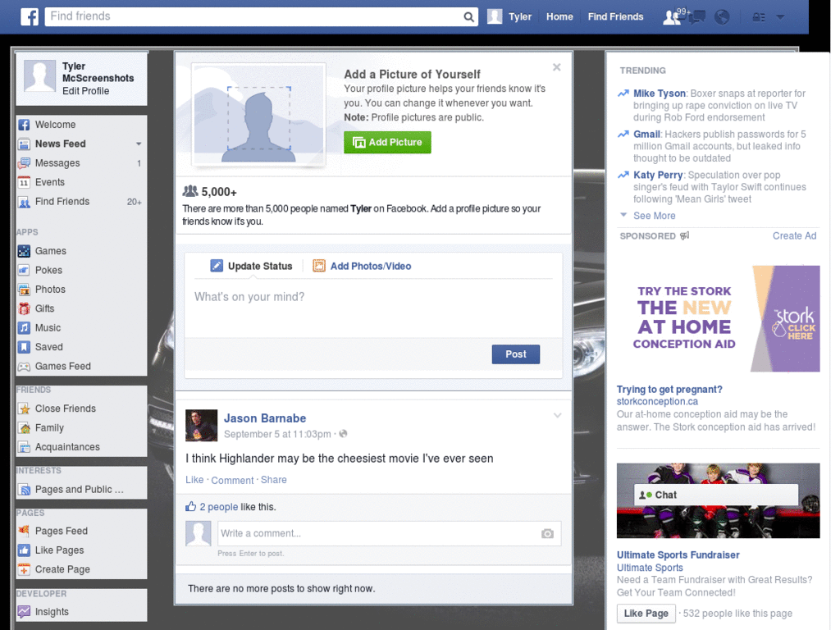Click the Stork conception ad banner

pyautogui.click(x=719, y=319)
